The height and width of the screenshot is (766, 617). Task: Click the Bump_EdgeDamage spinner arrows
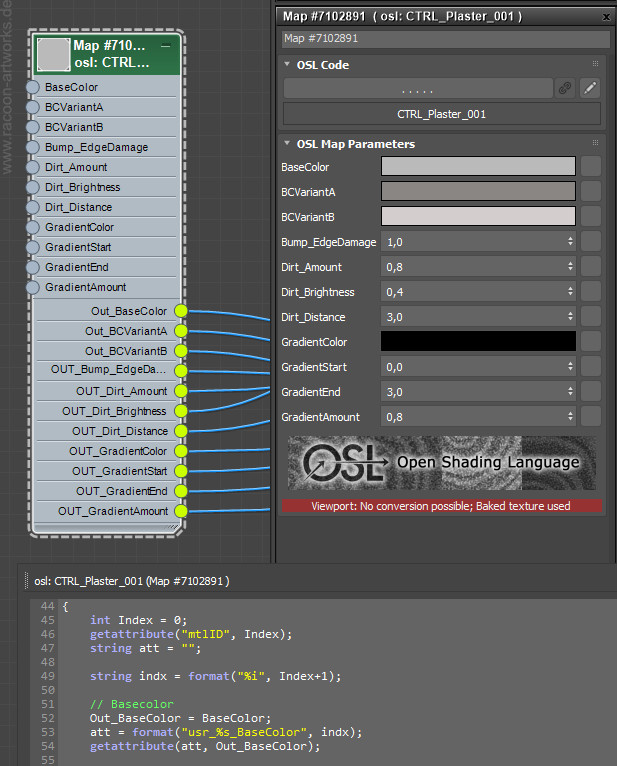(x=570, y=242)
